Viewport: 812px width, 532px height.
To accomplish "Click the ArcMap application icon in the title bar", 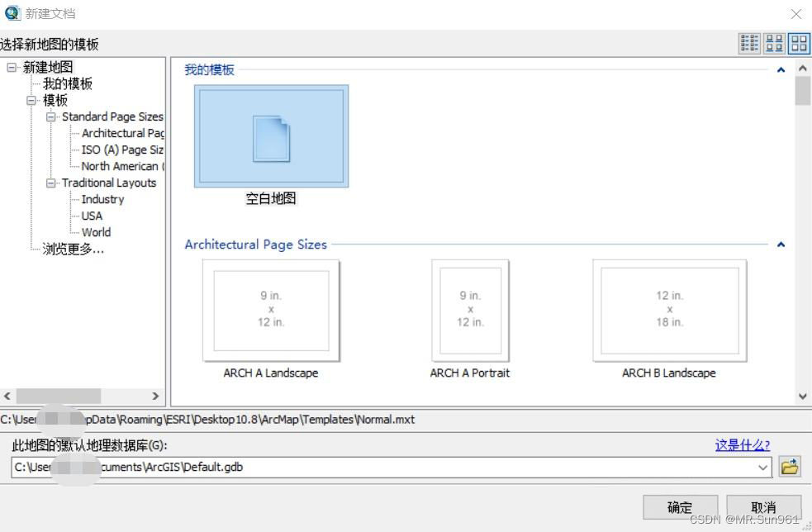I will 12,13.
